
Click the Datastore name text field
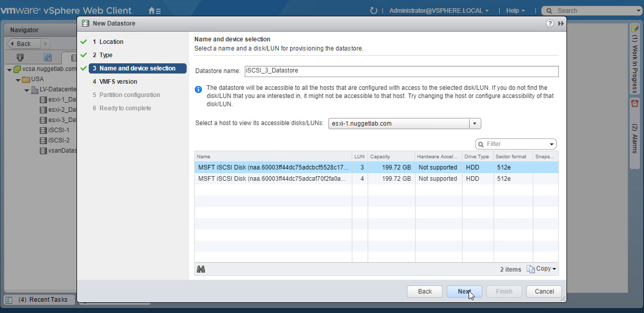401,71
